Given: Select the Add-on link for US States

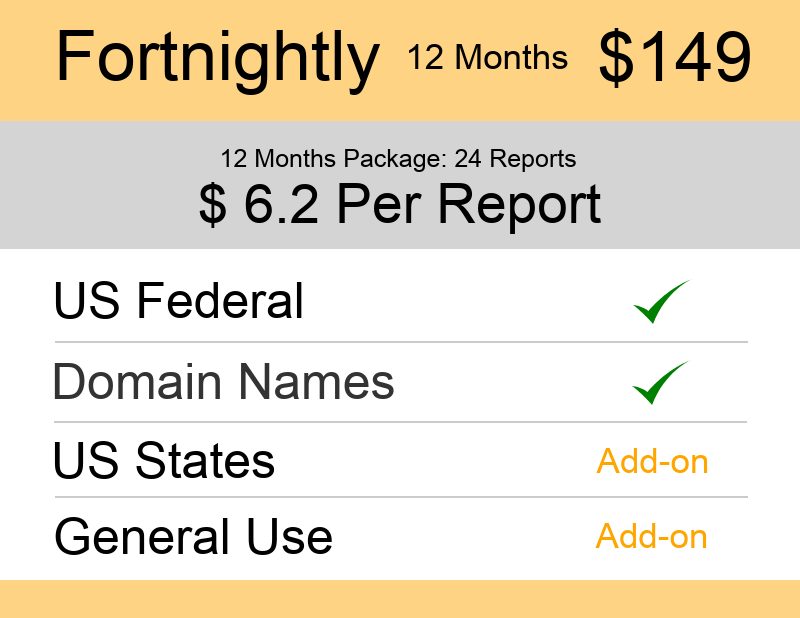Looking at the screenshot, I should click(652, 462).
